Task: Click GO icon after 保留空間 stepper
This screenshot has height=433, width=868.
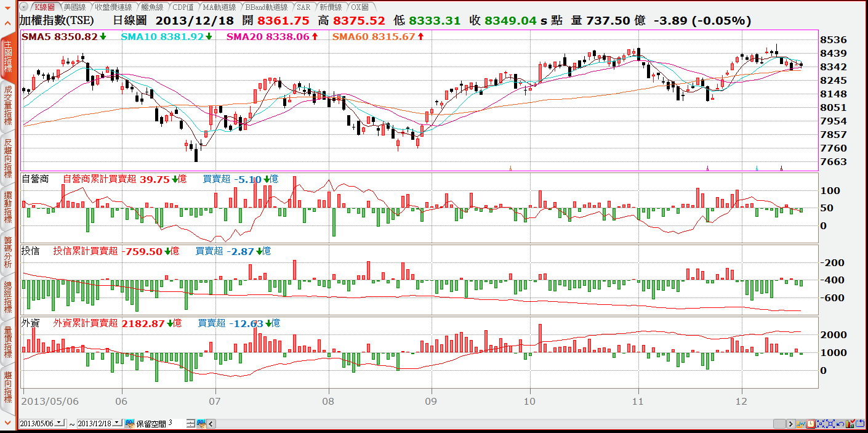Action: pyautogui.click(x=201, y=424)
